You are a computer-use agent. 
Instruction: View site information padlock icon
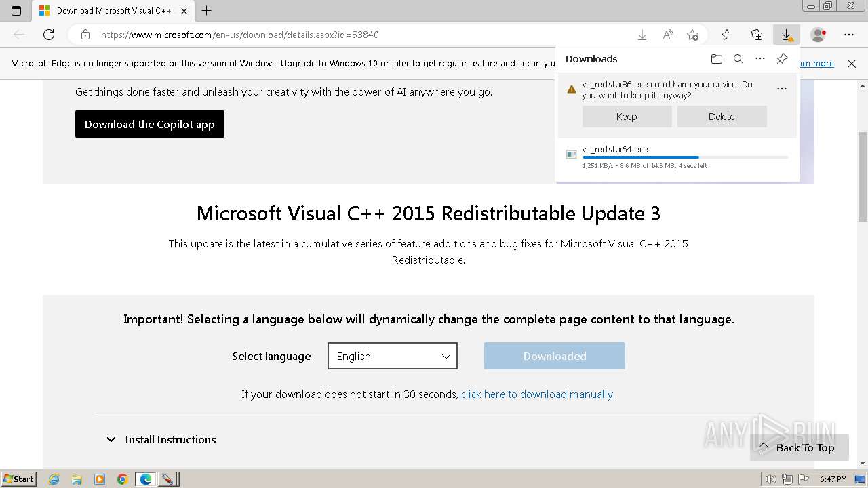coord(85,35)
